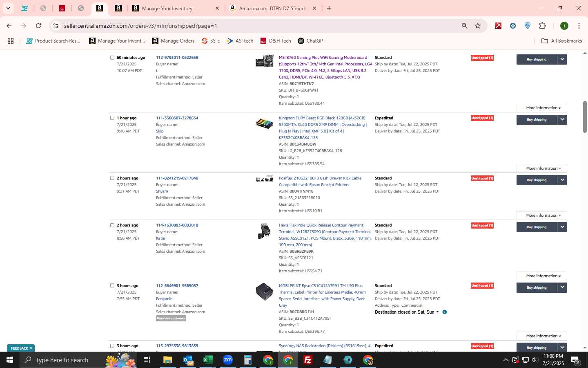Click the red Adobe Acrobat extension icon
The image size is (588, 368).
tap(498, 26)
